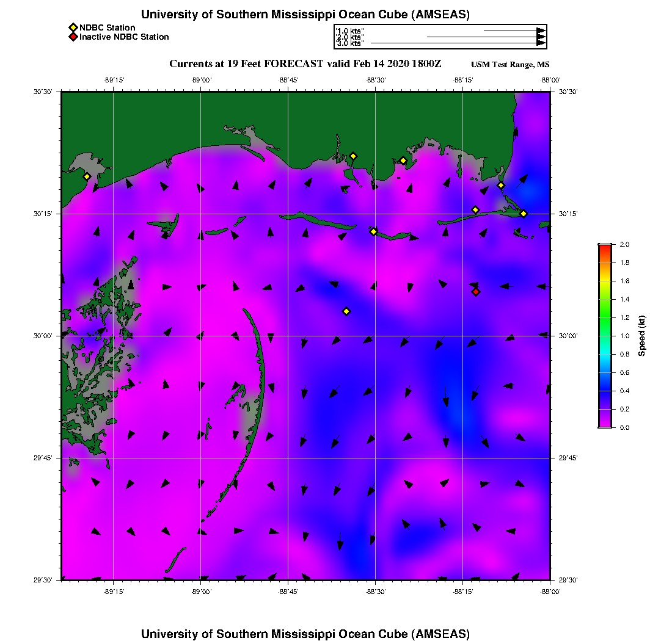Click the 3.0 kts scale arrow
The width and height of the screenshot is (672, 641).
(x=458, y=43)
